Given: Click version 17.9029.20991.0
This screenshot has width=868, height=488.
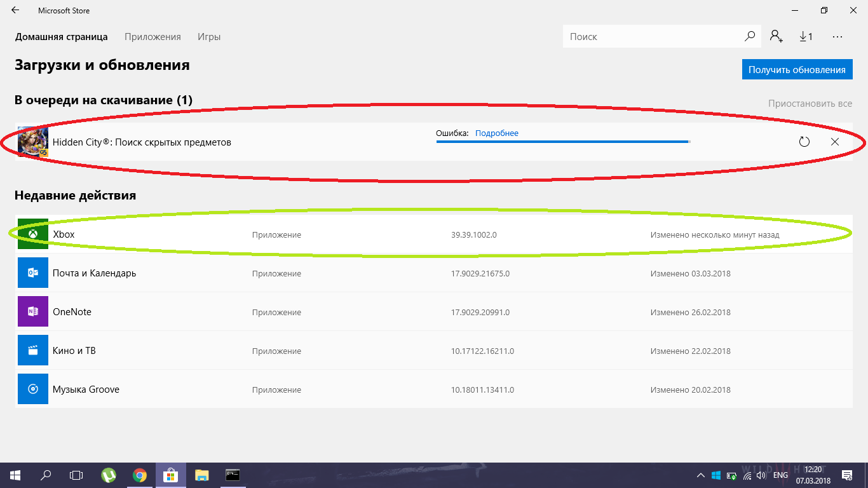Looking at the screenshot, I should click(x=480, y=313).
